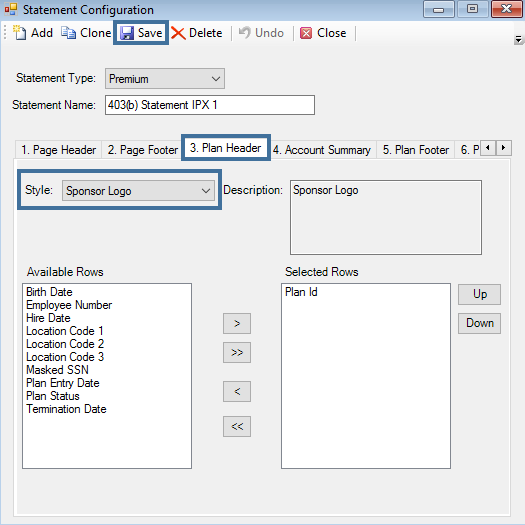Image resolution: width=525 pixels, height=525 pixels.
Task: Open the toolbar overflow arrow
Action: point(518,40)
